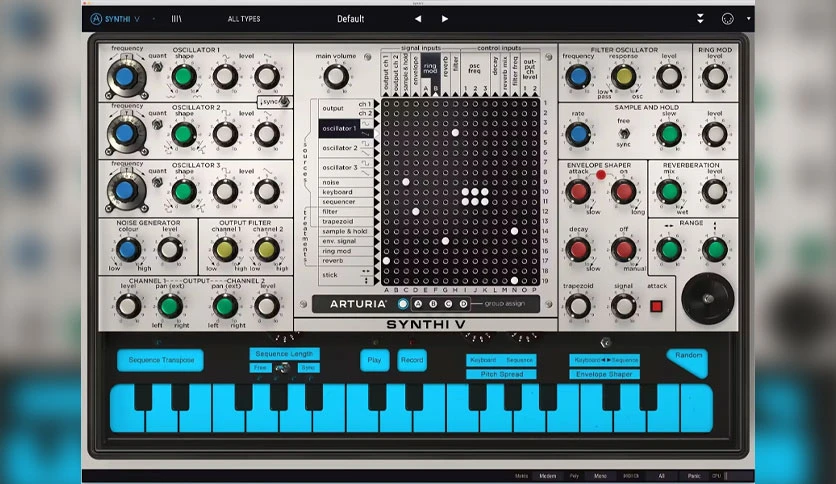The height and width of the screenshot is (484, 836).
Task: Select the unassigned group pin button
Action: (x=403, y=304)
